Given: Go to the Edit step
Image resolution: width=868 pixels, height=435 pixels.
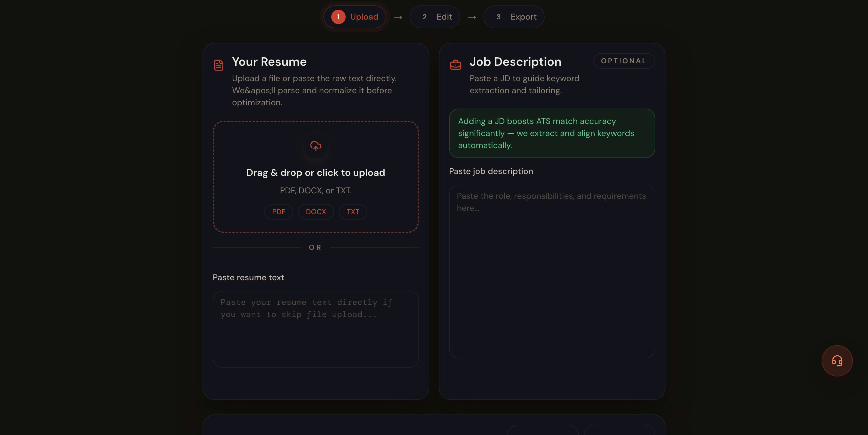Looking at the screenshot, I should 435,17.
